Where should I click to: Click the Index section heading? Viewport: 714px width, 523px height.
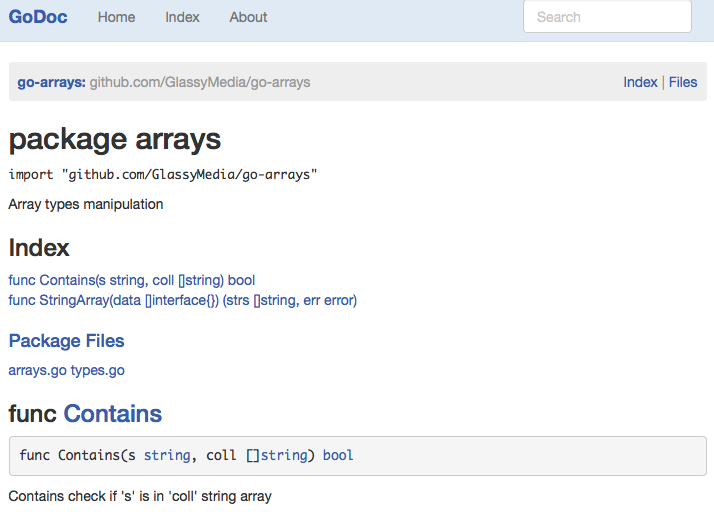point(39,248)
